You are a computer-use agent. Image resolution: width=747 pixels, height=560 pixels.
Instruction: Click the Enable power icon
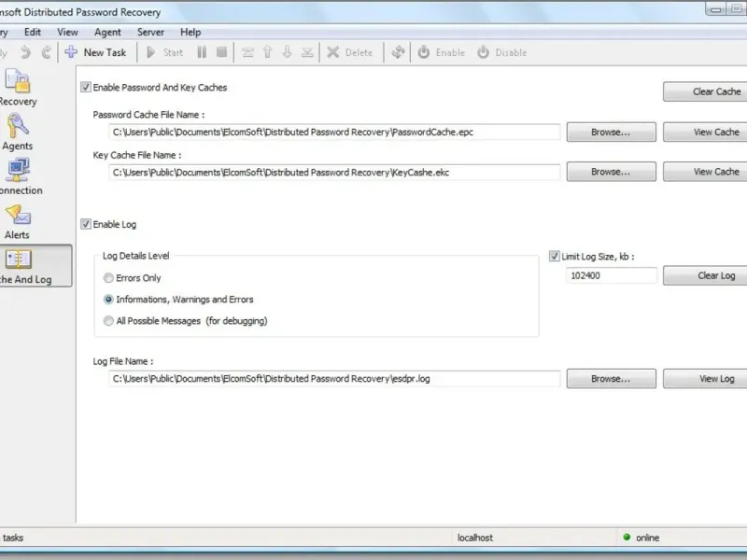pyautogui.click(x=424, y=52)
